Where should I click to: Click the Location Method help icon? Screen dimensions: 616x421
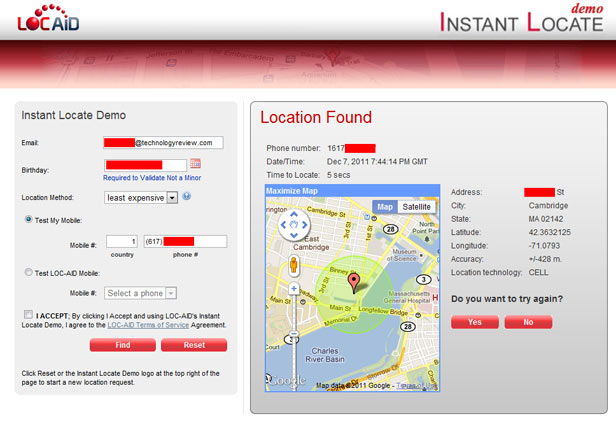(x=187, y=196)
